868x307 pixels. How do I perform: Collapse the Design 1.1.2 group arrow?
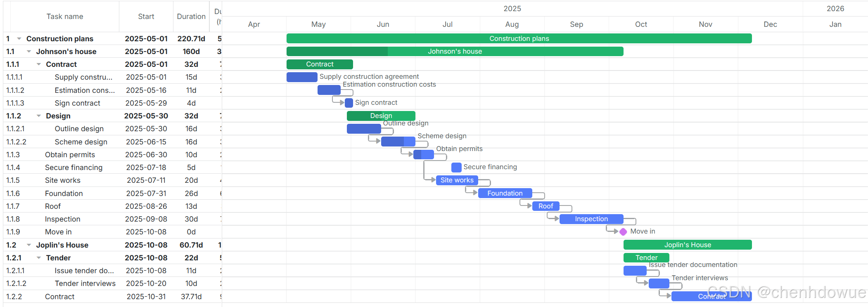tap(39, 116)
